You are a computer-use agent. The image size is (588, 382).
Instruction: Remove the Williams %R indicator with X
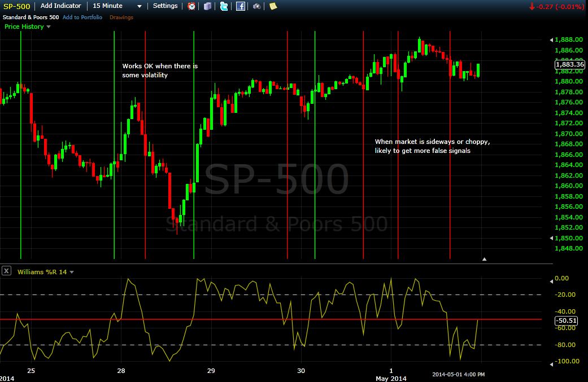6,271
